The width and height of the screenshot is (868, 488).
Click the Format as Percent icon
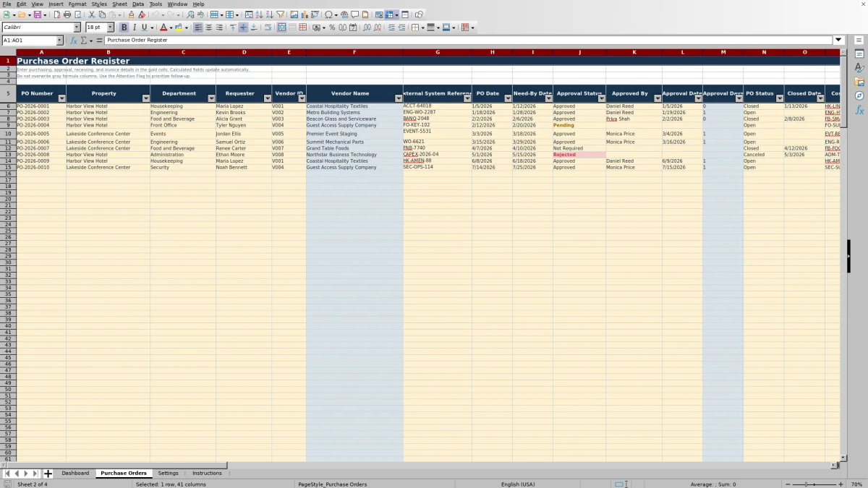pos(332,27)
